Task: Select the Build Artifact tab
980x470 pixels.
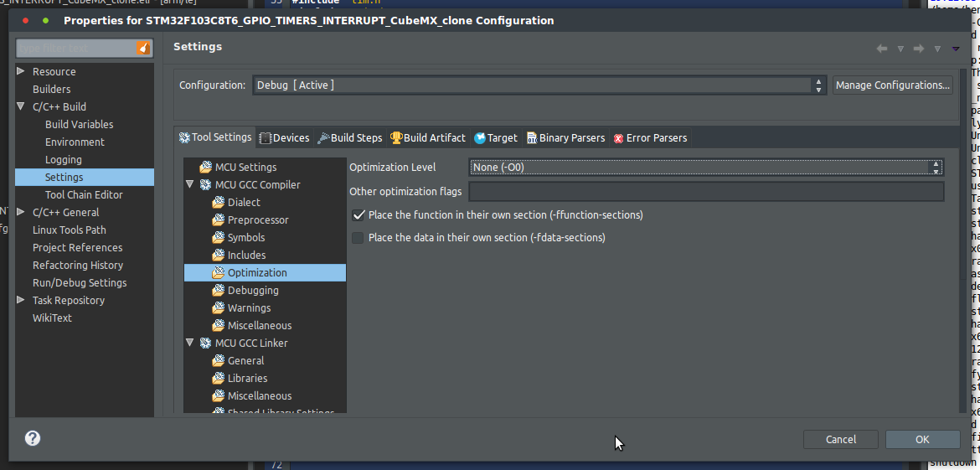Action: point(427,137)
